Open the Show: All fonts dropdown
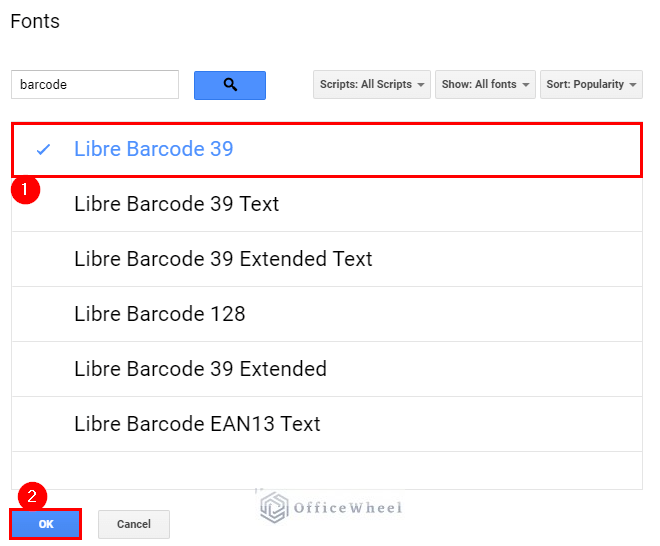 coord(485,85)
